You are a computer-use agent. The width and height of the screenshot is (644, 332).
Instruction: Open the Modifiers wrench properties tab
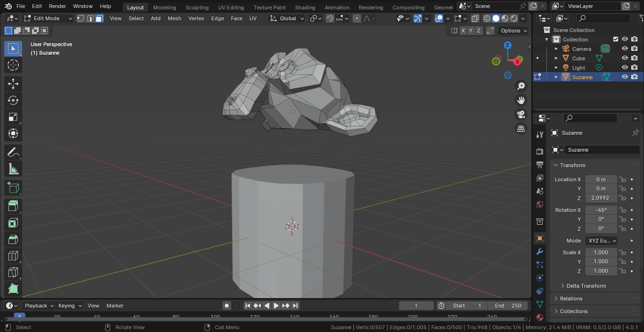coord(540,251)
